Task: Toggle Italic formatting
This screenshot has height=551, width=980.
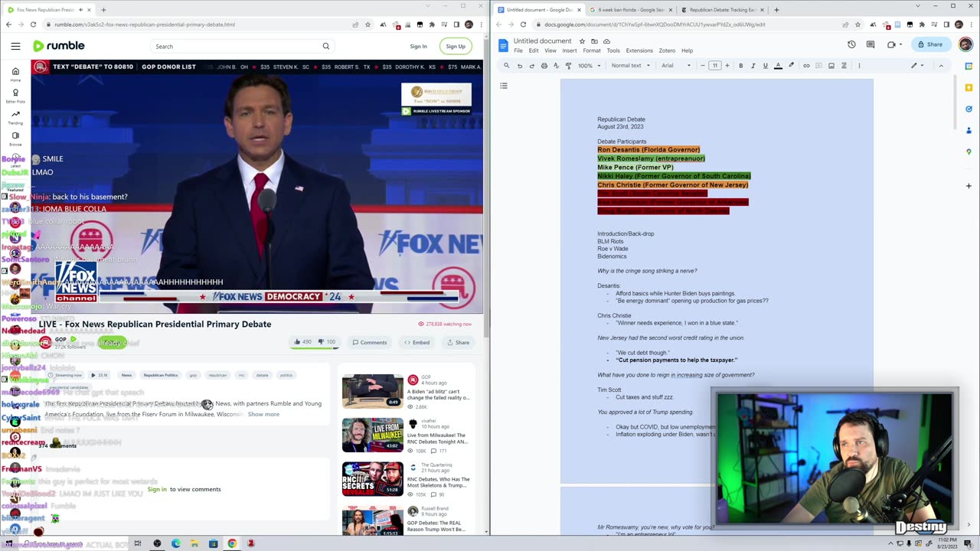Action: point(753,66)
